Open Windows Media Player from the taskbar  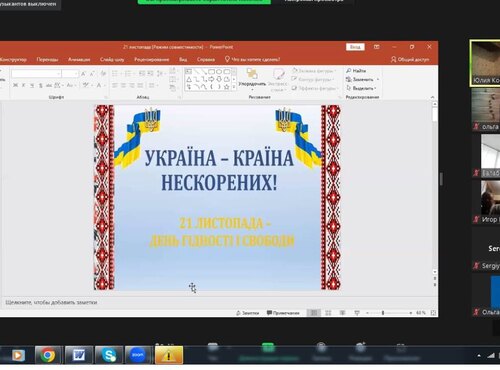coord(18,355)
